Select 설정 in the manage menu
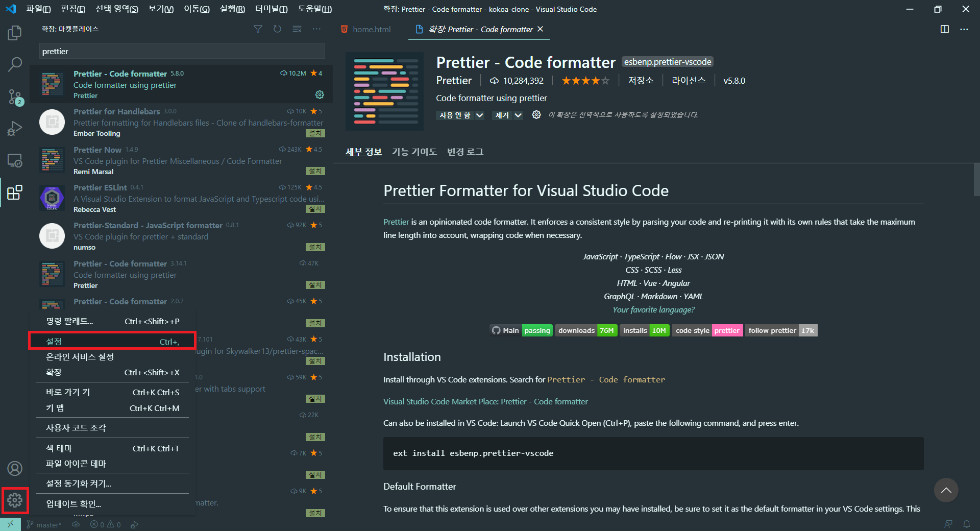Viewport: 980px width, 531px height. click(x=112, y=342)
